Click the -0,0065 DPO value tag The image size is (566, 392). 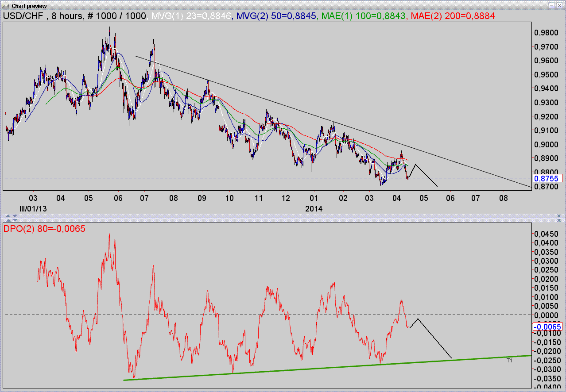coord(547,327)
